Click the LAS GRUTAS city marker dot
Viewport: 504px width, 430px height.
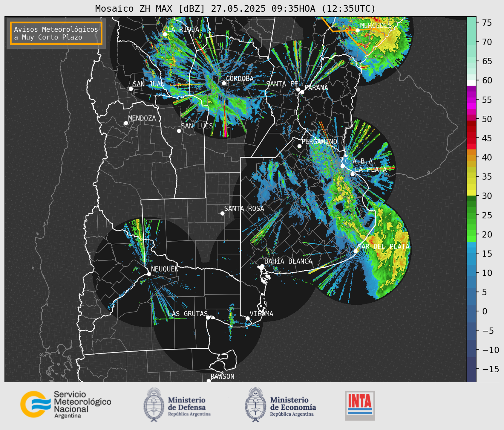pos(208,317)
